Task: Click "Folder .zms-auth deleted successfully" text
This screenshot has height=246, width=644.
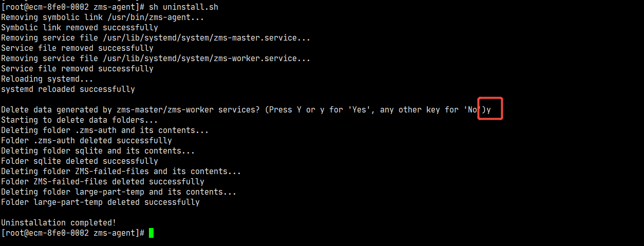Action: 86,141
